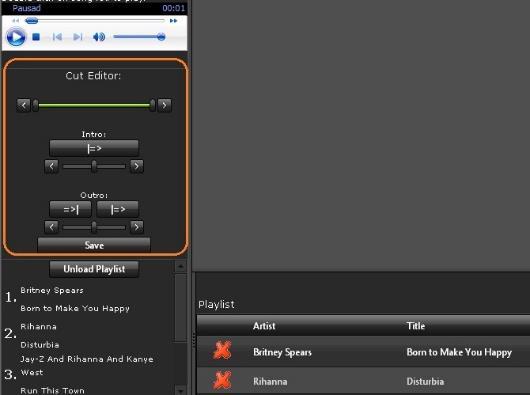Skip to next track in the player
This screenshot has height=395, width=530.
[77, 37]
